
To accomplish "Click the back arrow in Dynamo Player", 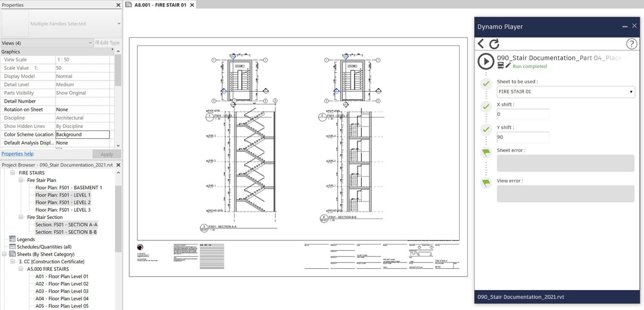I will tap(481, 44).
